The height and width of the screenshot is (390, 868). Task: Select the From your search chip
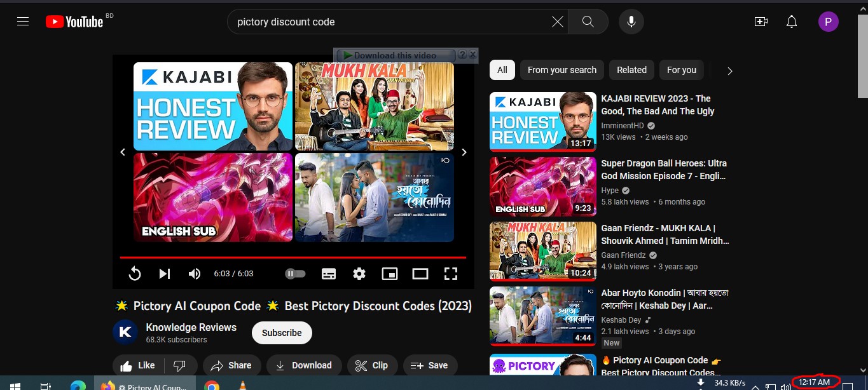click(562, 70)
